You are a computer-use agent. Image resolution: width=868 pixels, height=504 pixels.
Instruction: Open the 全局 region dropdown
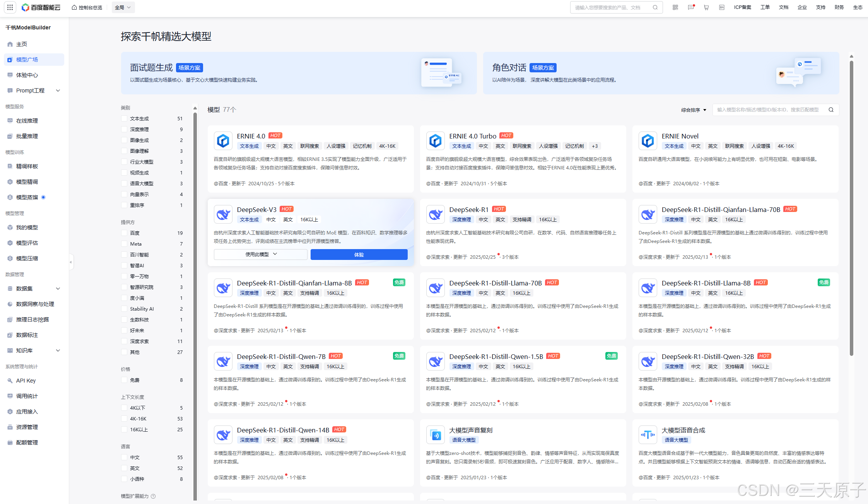tap(123, 7)
